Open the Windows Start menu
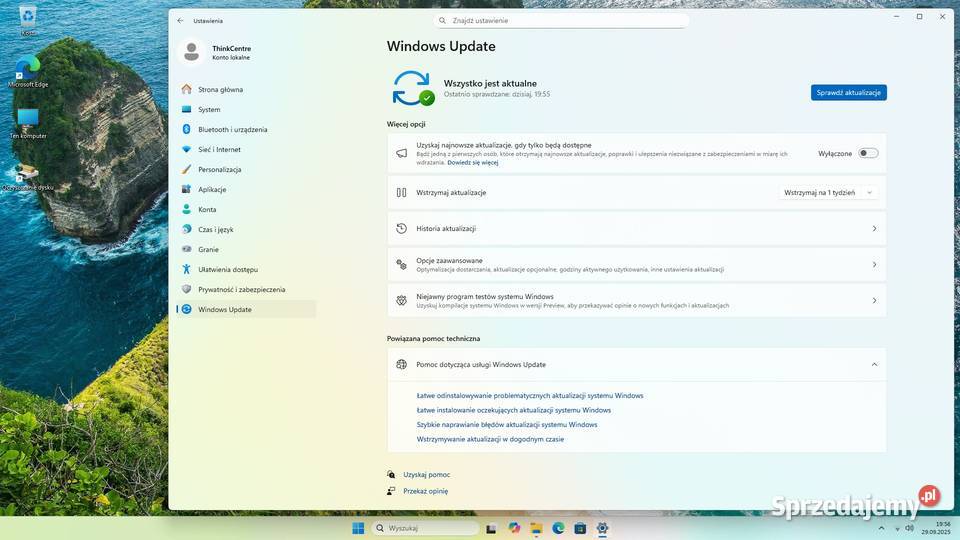960x540 pixels. coord(358,528)
